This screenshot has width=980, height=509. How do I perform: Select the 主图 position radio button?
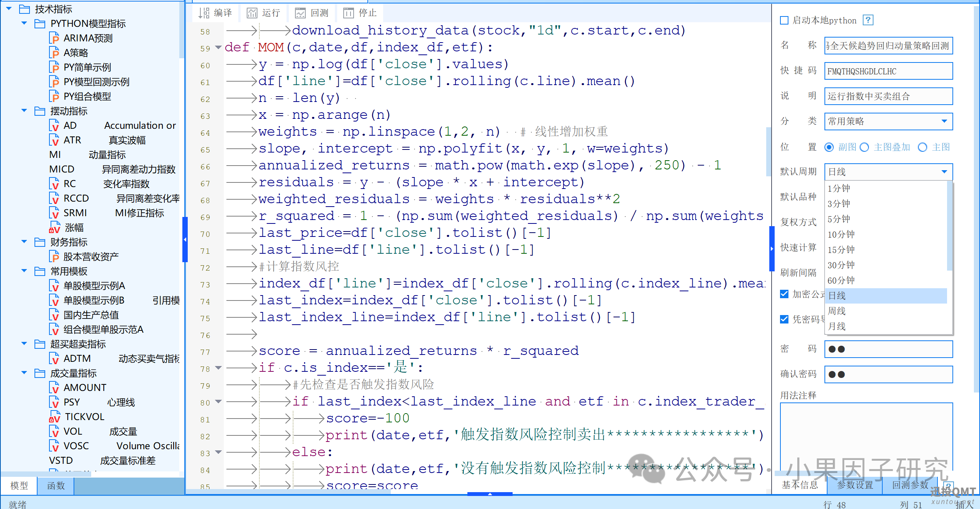coord(923,147)
